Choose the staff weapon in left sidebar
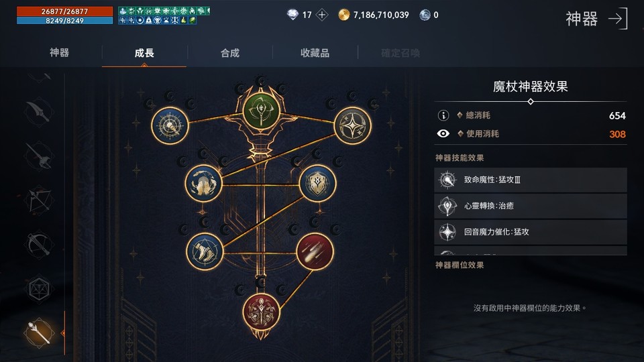Viewport: 644px width, 362px height. [x=39, y=333]
